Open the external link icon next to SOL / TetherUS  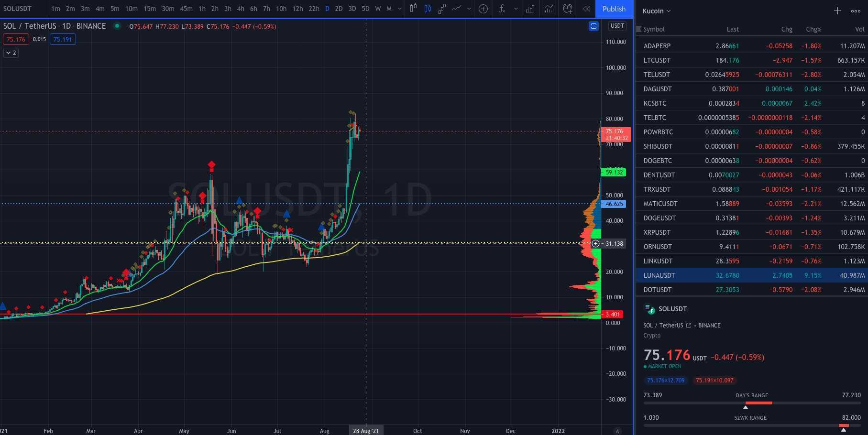click(689, 326)
